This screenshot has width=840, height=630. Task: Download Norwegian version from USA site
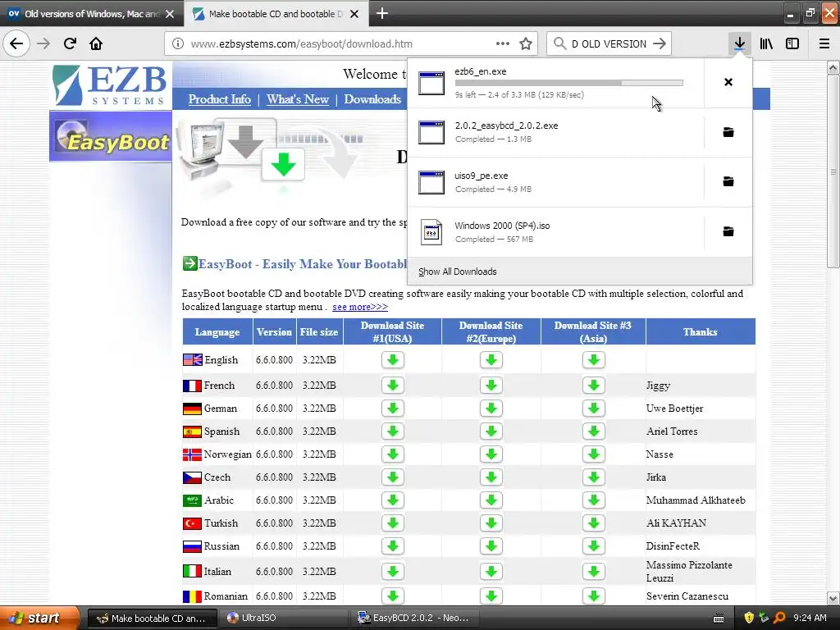click(393, 454)
